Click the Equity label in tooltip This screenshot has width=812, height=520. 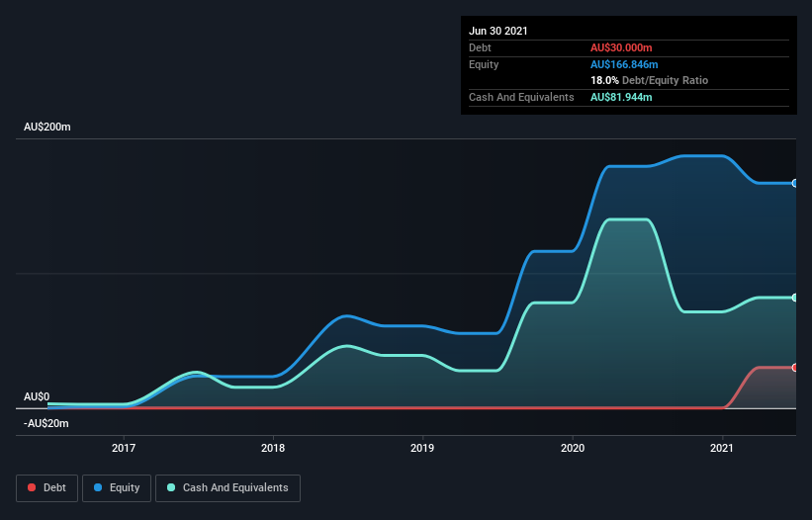[484, 64]
